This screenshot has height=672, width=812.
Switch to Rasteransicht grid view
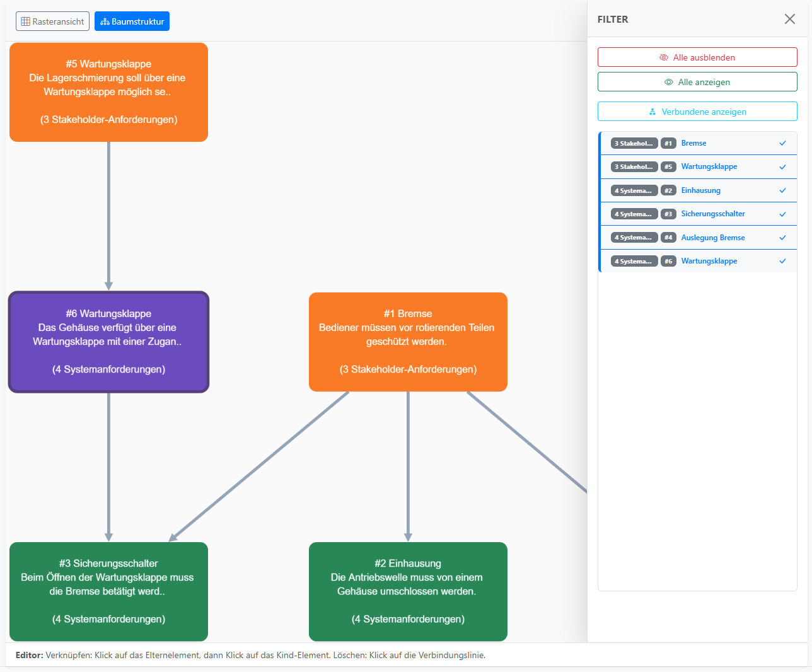(52, 21)
